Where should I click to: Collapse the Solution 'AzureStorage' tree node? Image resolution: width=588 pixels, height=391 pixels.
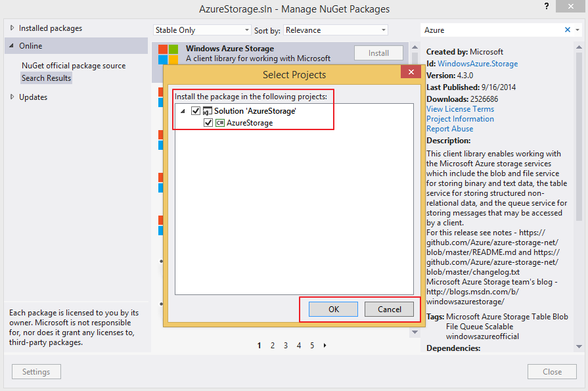tap(183, 110)
